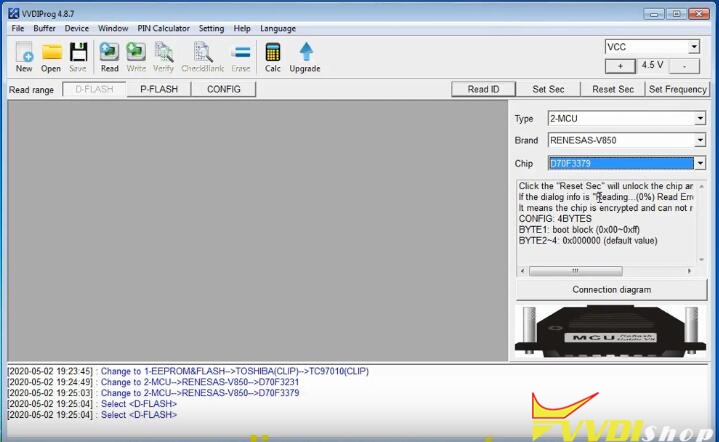This screenshot has width=719, height=442.
Task: Click 'BYTE2~4: 0x000000' info line
Action: 588,241
